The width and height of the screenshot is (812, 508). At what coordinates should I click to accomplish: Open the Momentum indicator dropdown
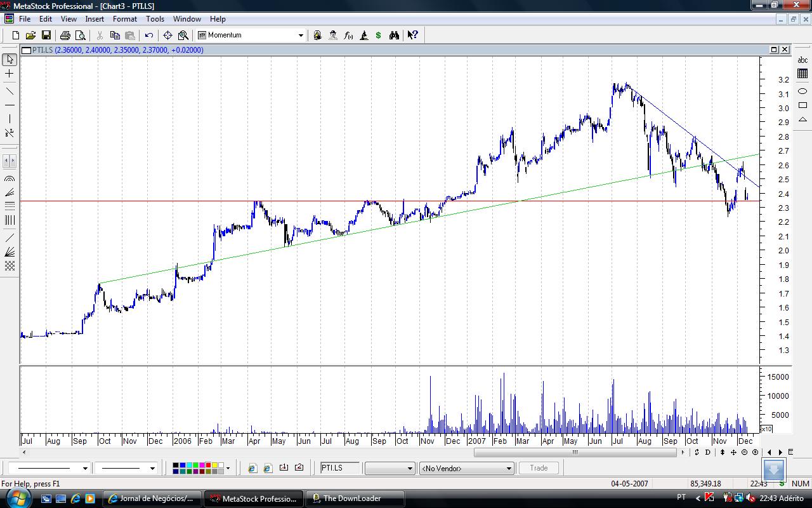click(301, 36)
